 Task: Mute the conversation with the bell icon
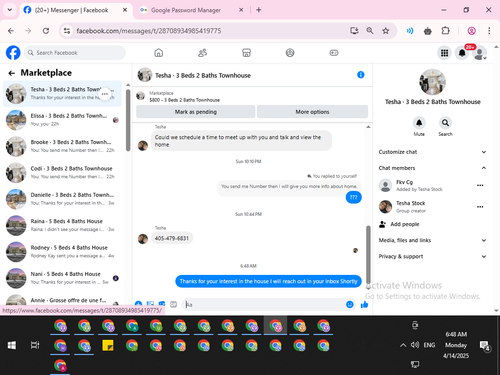[x=419, y=123]
